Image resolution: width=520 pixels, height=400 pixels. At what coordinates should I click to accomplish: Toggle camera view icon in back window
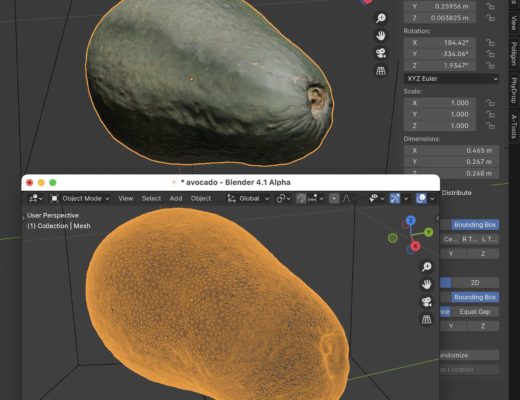coord(381,53)
